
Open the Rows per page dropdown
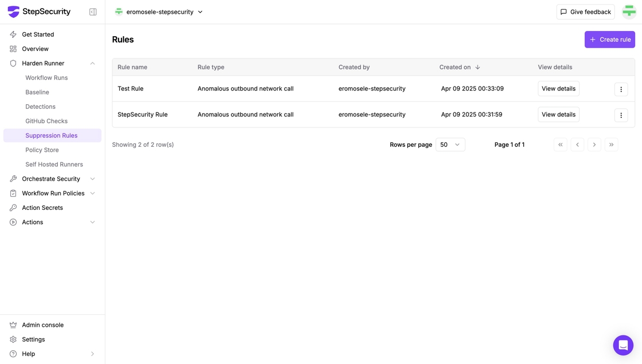(x=450, y=144)
